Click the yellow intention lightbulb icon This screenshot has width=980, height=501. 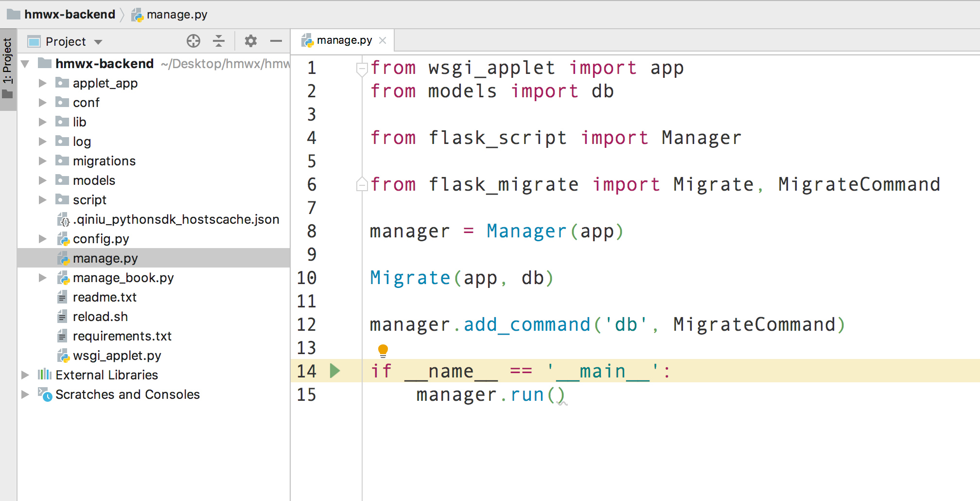[383, 351]
